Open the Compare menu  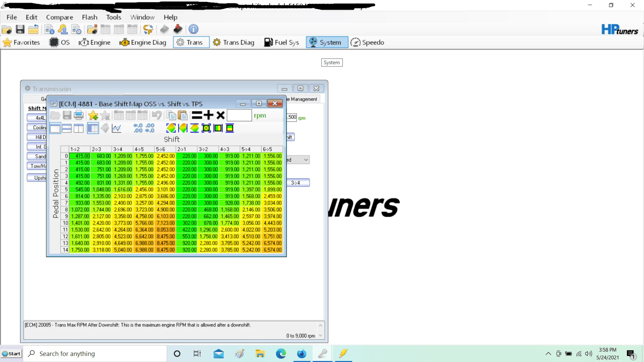click(x=60, y=17)
